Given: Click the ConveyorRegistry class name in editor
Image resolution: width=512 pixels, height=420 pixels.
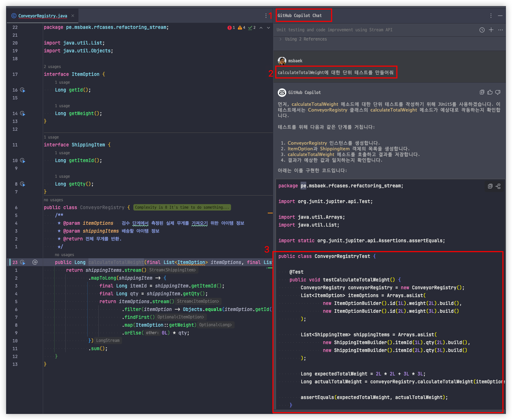Looking at the screenshot, I should 102,208.
